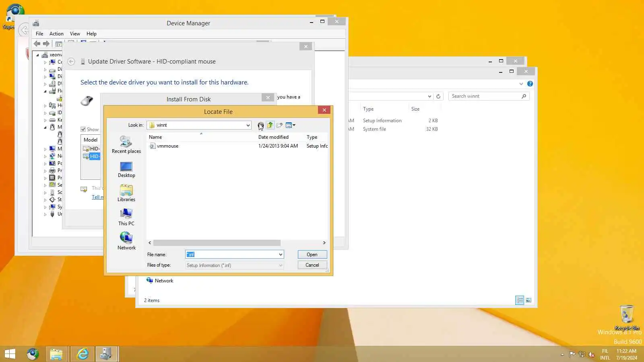The image size is (644, 362).
Task: Show hidden tray icons arrow
Action: coord(562,354)
